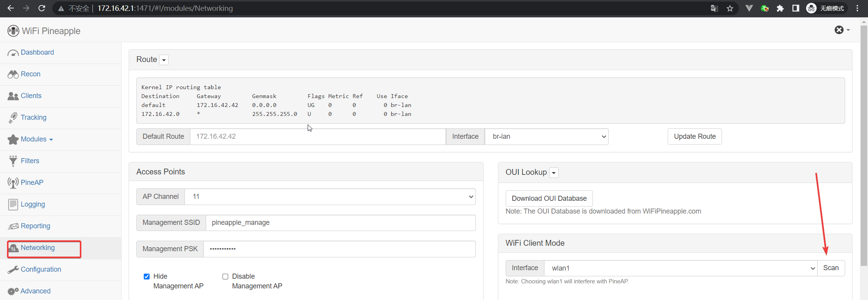Click the Advanced gears icon
The width and height of the screenshot is (868, 300).
coord(13,291)
